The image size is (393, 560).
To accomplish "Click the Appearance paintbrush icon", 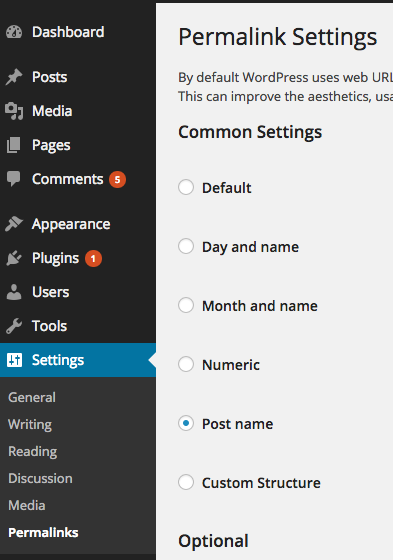I will tap(14, 224).
